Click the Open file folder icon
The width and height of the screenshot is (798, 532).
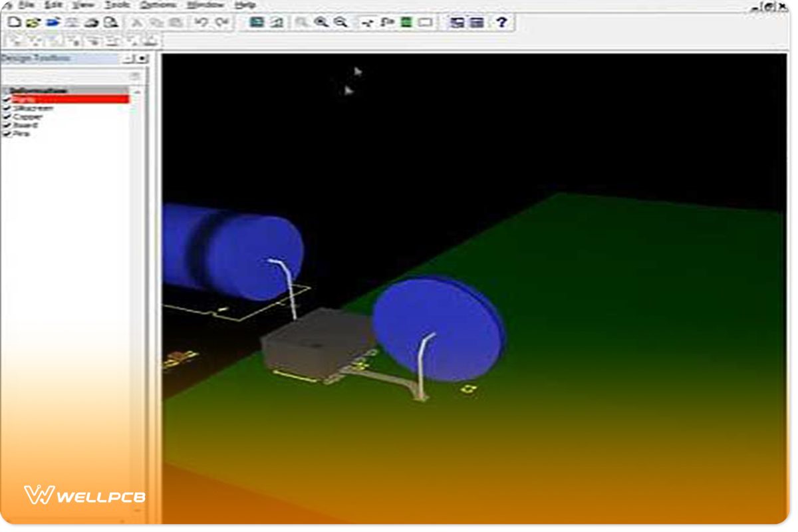pyautogui.click(x=32, y=21)
